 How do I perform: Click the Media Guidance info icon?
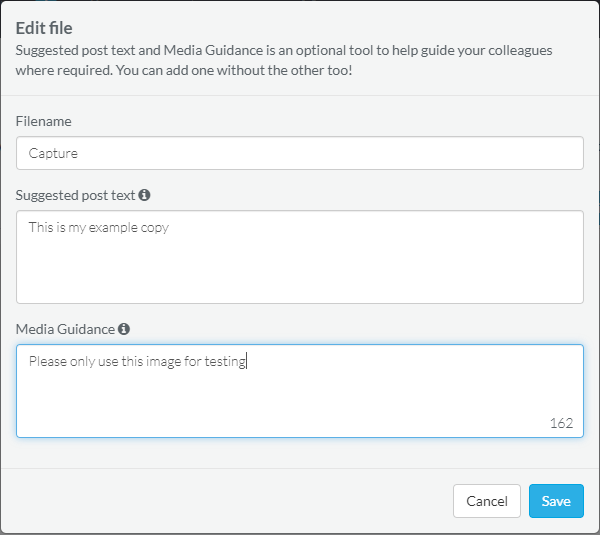point(124,329)
